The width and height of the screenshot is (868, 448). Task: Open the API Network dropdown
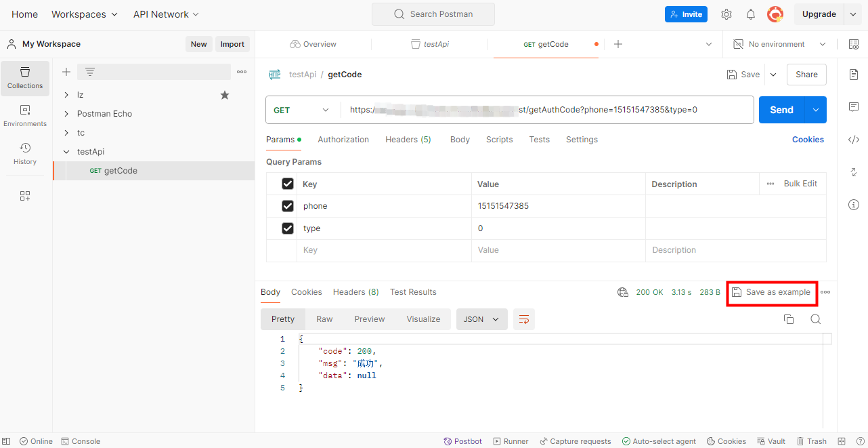click(x=167, y=14)
